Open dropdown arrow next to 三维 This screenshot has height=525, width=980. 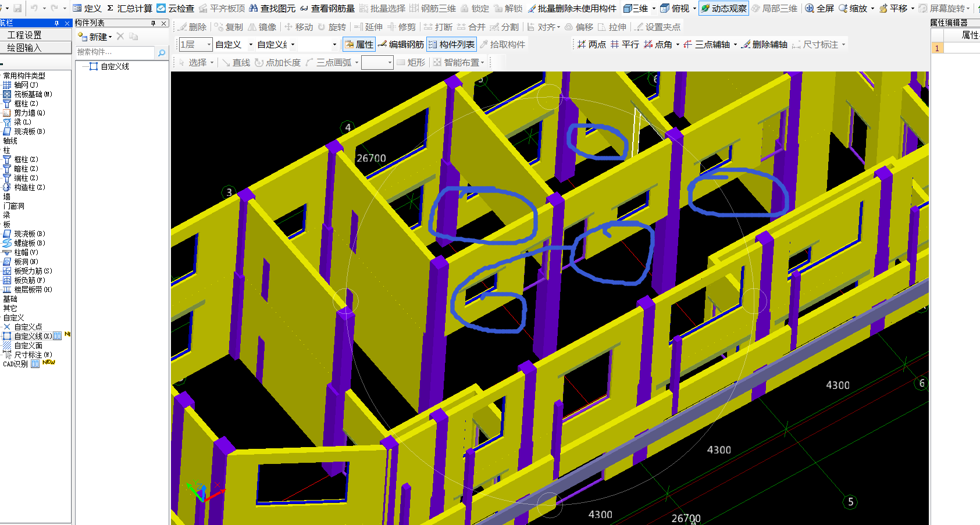(654, 8)
